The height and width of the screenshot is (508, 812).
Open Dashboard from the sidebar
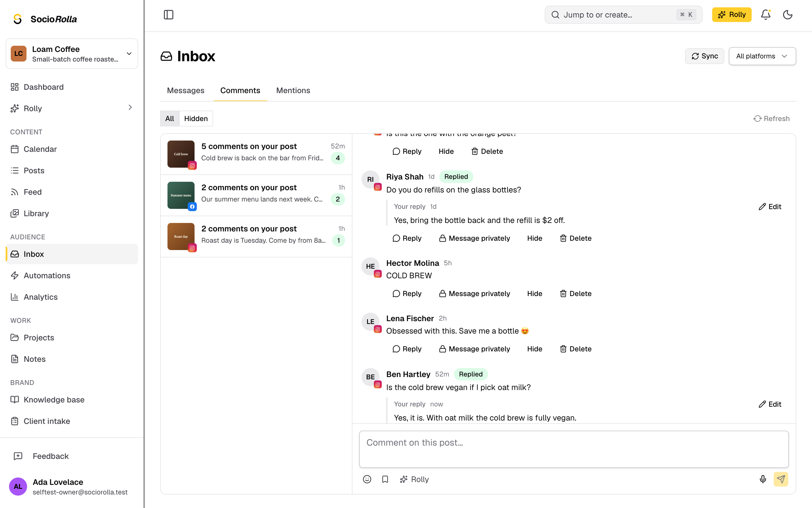[x=72, y=87]
